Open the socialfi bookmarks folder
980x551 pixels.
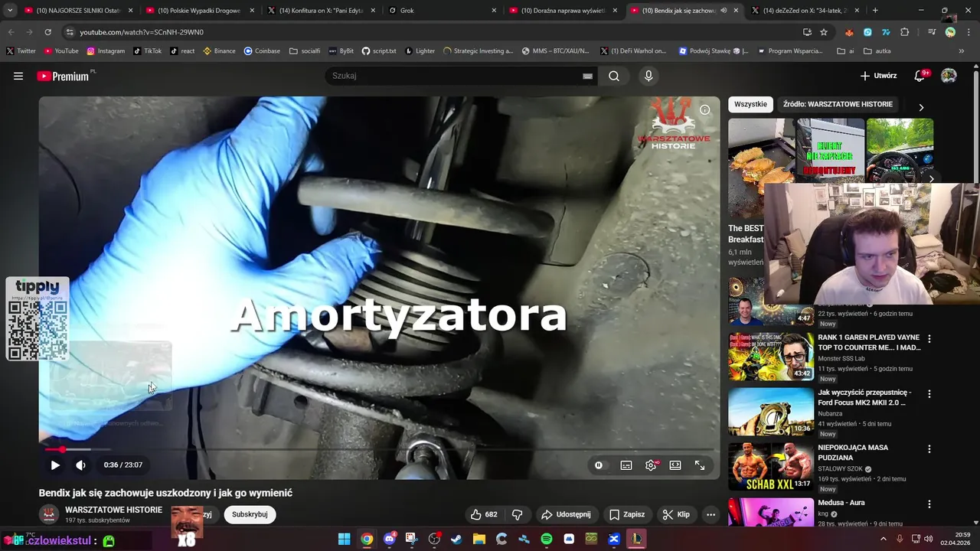[x=305, y=51]
